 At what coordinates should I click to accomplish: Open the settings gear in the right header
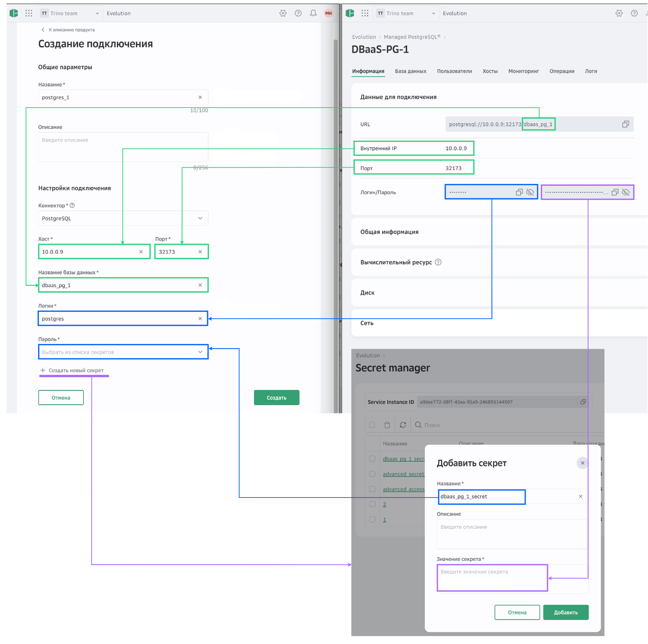tap(619, 13)
